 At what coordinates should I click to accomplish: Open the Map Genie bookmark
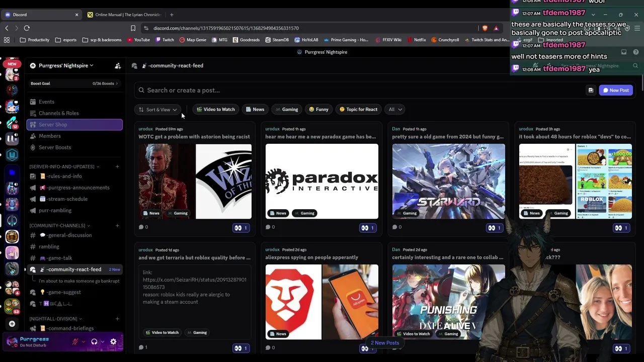(193, 40)
